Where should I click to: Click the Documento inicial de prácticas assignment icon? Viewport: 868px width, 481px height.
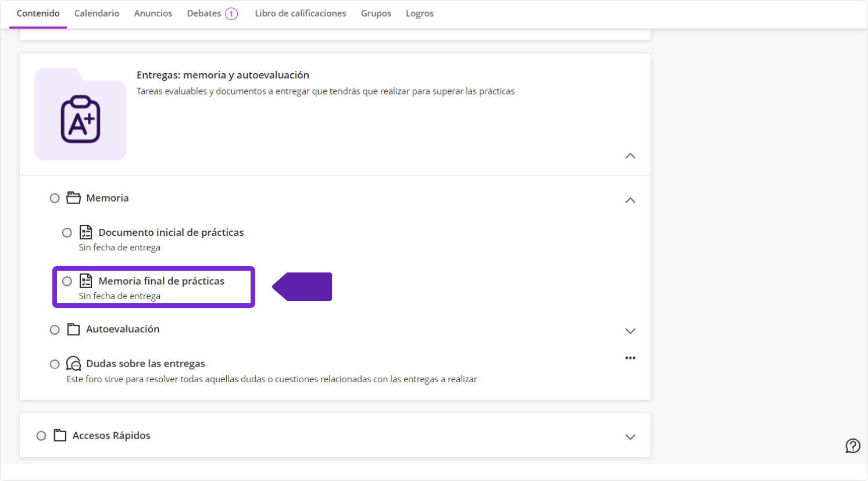point(85,232)
